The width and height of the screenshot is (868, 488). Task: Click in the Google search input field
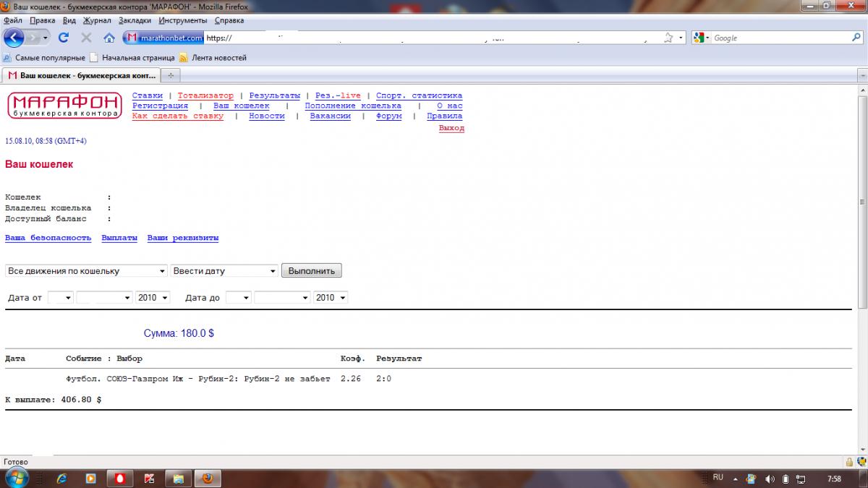pyautogui.click(x=780, y=38)
